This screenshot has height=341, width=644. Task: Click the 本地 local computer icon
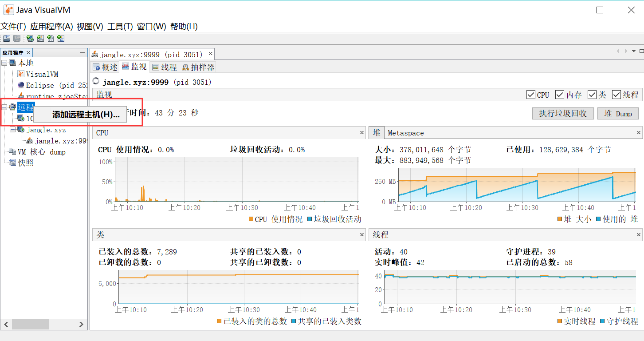(12, 63)
